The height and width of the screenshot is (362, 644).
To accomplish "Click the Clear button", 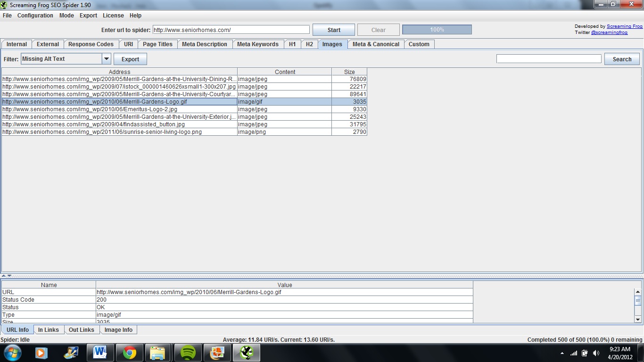I will click(x=379, y=30).
